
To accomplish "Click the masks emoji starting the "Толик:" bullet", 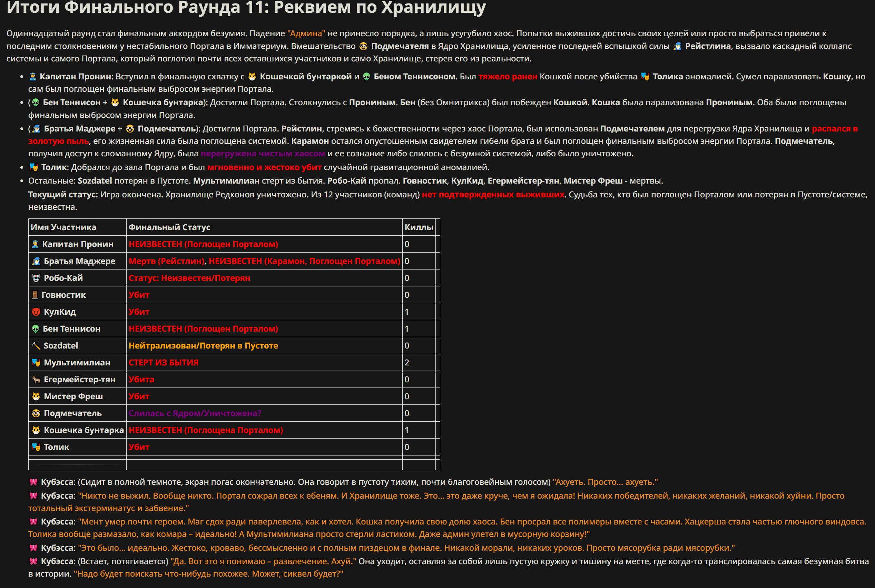I will pos(34,167).
